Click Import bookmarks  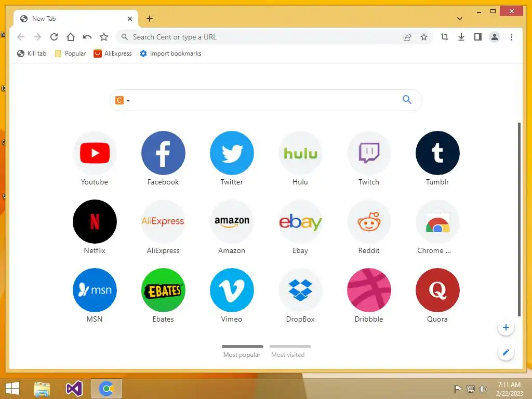tap(170, 54)
